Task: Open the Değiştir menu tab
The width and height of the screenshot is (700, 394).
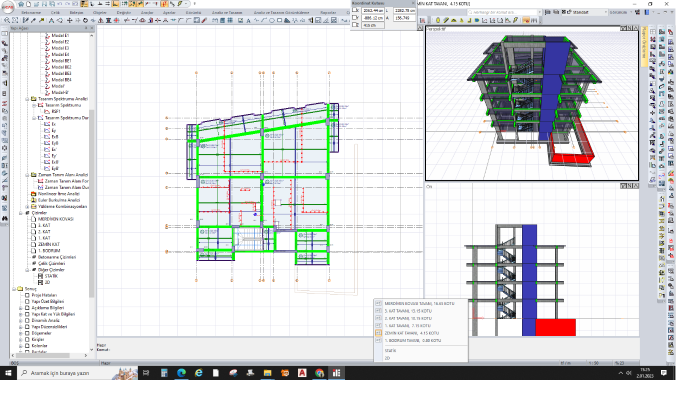Action: click(124, 12)
